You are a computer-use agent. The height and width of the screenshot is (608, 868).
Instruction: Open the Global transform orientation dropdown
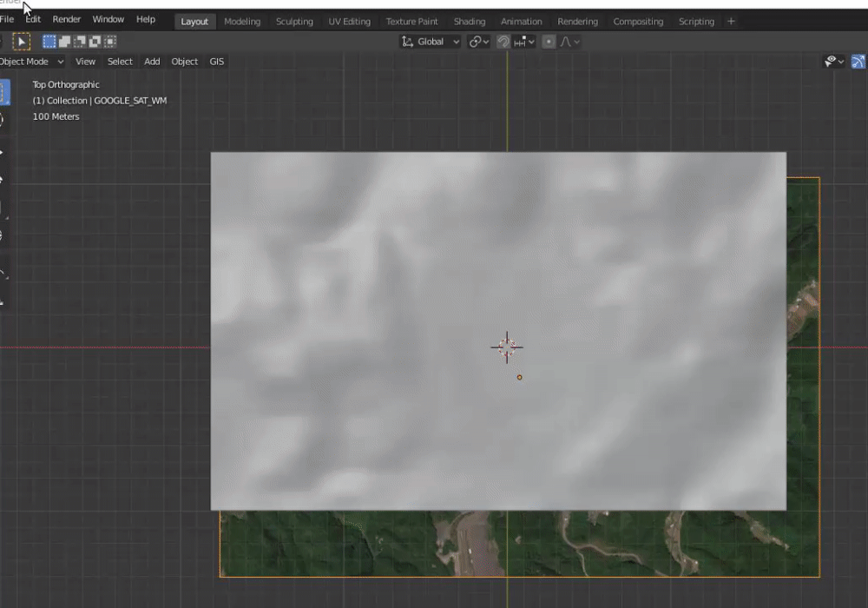[431, 42]
